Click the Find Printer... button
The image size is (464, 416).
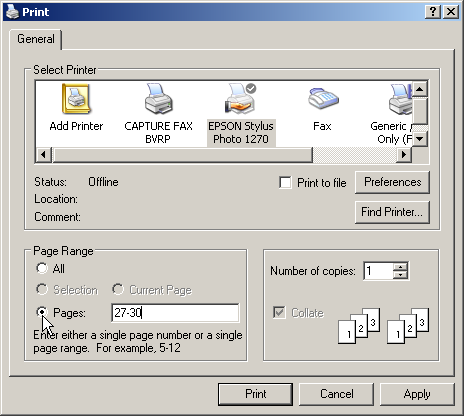[392, 212]
